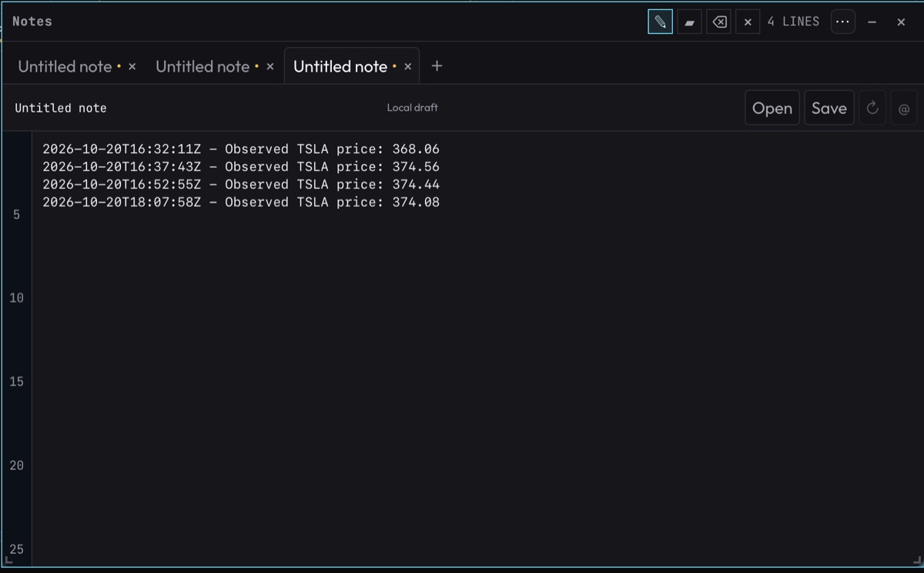
Task: Click line number 5 in the gutter
Action: coord(16,215)
